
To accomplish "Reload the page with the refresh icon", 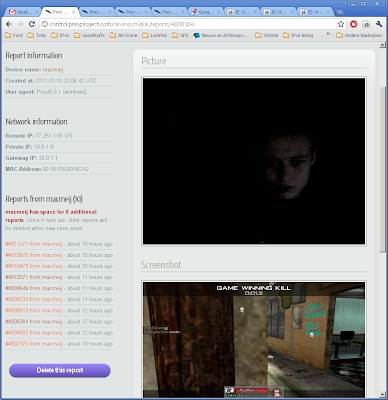I will point(32,24).
